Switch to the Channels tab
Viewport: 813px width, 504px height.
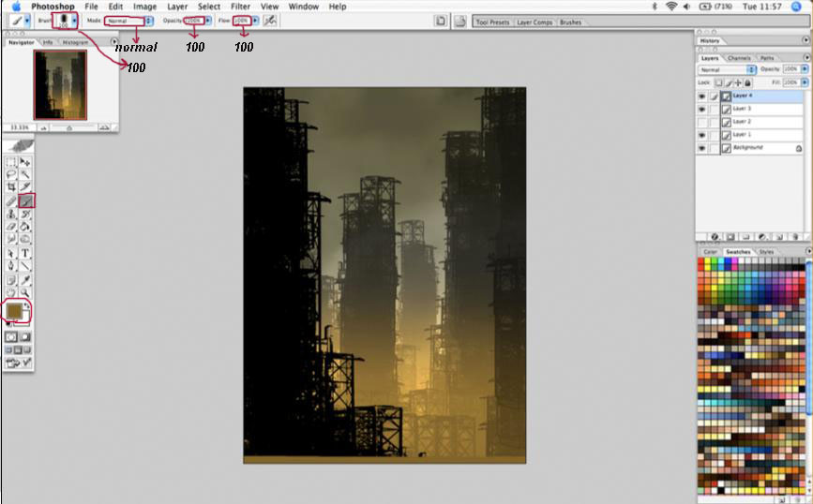click(x=739, y=58)
